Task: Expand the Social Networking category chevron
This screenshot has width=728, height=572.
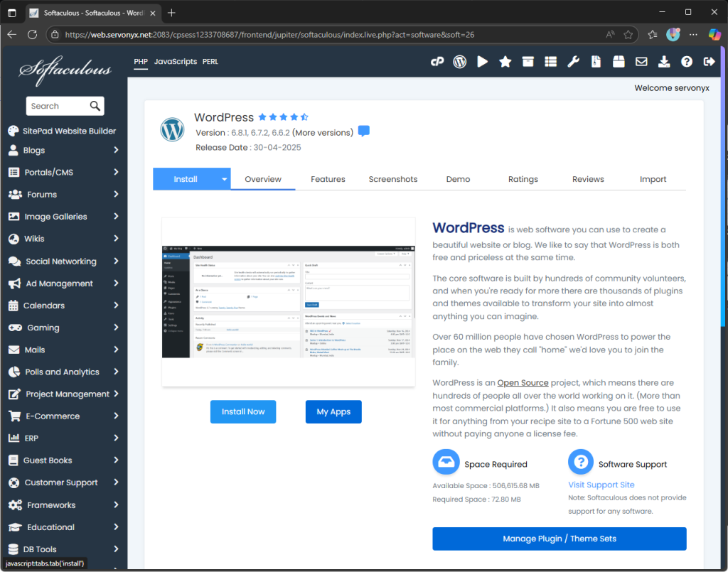Action: (116, 261)
